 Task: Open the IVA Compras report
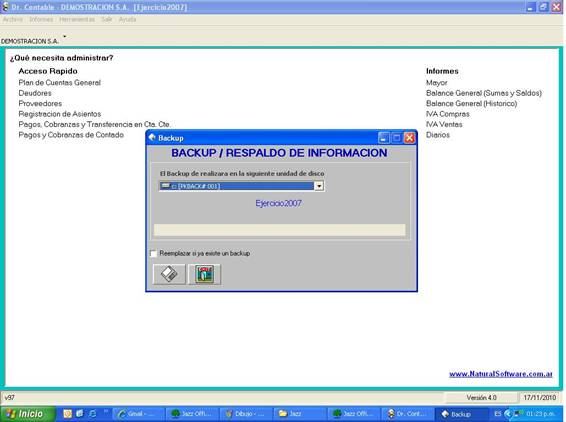point(448,114)
